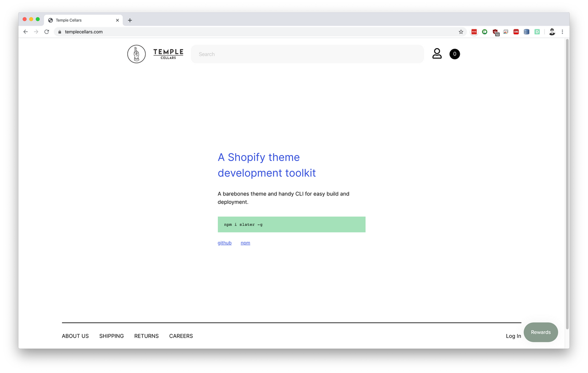Screen dimensions: 588x373
Task: Click the Temple Cellars hand logo
Action: [x=136, y=54]
